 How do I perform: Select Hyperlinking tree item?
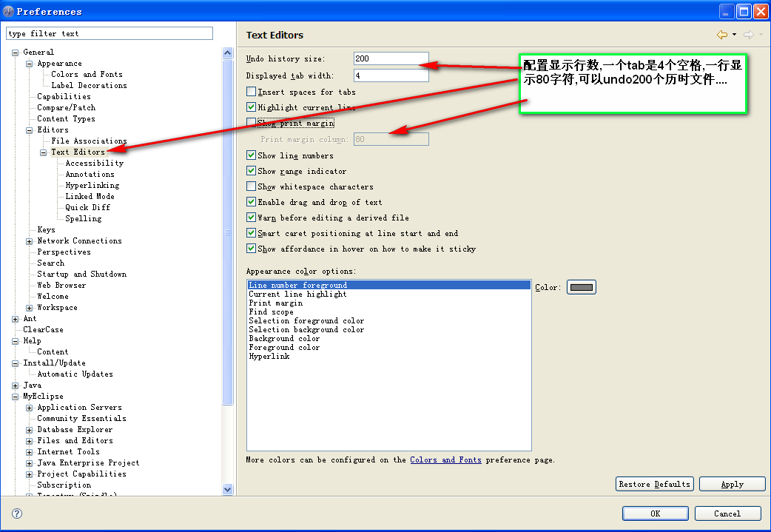(92, 186)
